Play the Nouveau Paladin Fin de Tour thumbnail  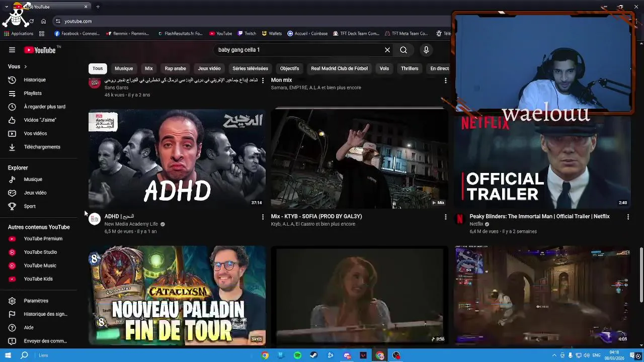(x=177, y=295)
